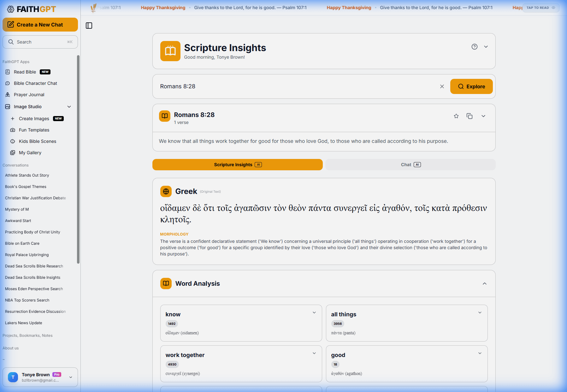Open Fun Templates
This screenshot has width=567, height=392.
34,130
